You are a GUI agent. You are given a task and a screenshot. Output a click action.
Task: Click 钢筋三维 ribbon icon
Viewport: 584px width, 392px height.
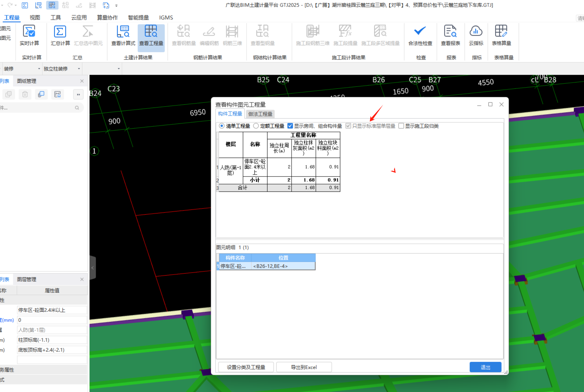point(232,35)
